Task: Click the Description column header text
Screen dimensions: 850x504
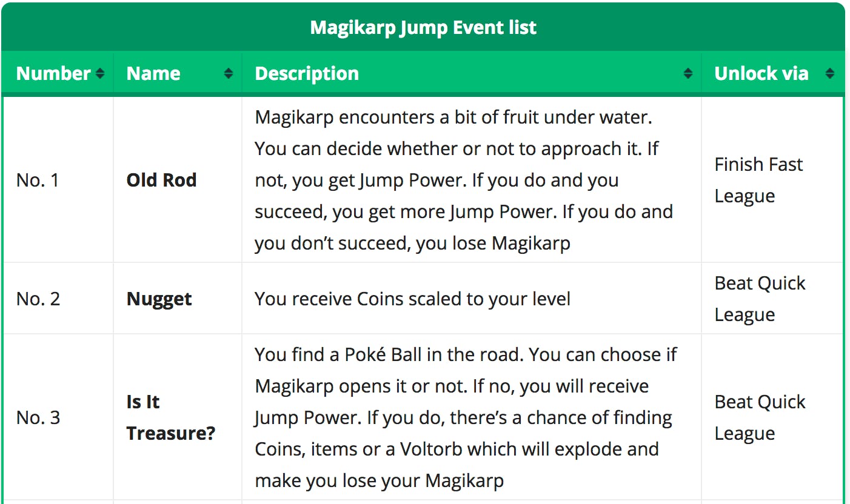Action: (307, 74)
